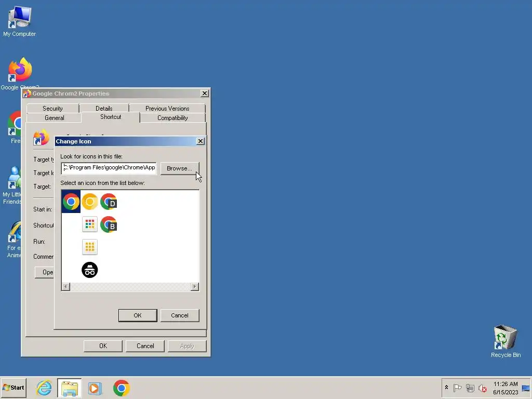
Task: Select the standard Chrome icon in the list
Action: (x=71, y=202)
